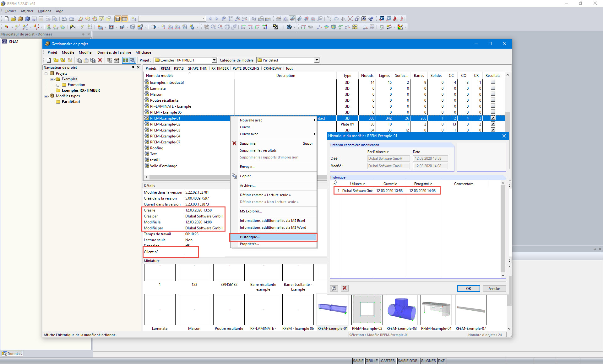
Task: Expand the Formation tree folder
Action: pyautogui.click(x=58, y=85)
